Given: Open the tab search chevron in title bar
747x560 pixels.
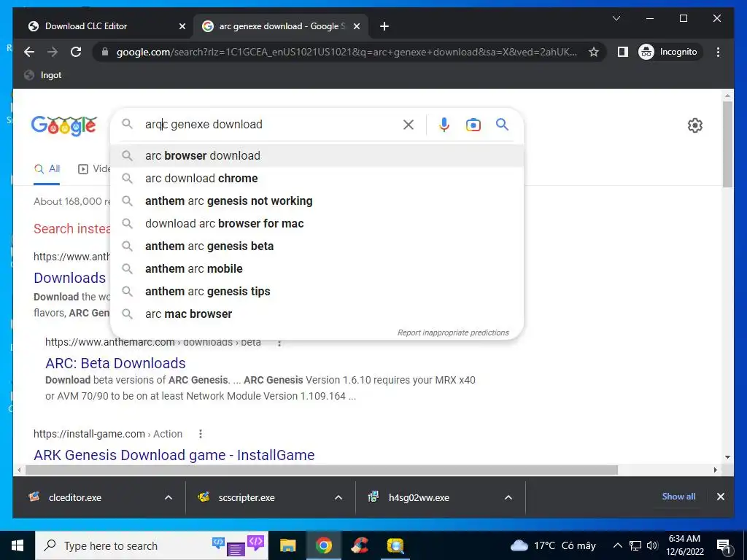Looking at the screenshot, I should [616, 18].
